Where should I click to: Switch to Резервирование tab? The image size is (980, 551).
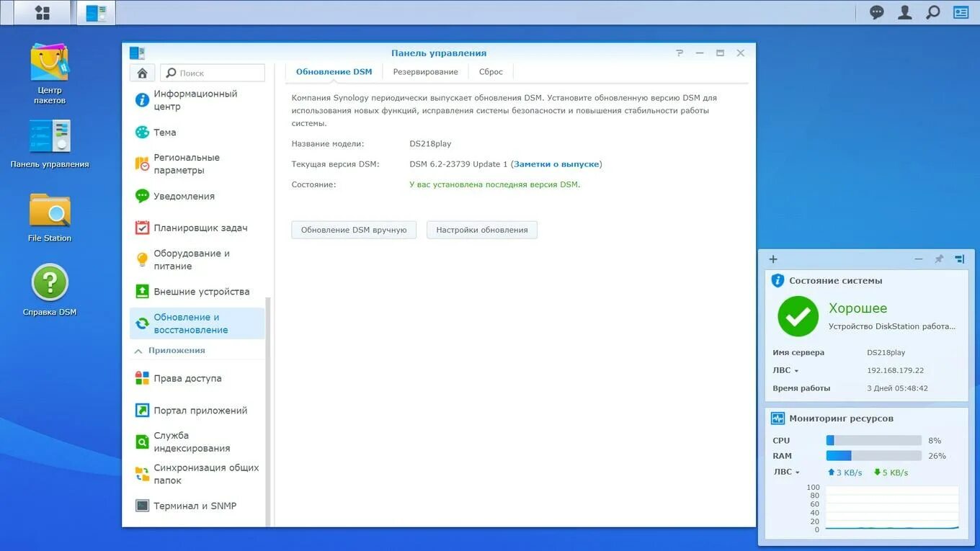(x=425, y=72)
